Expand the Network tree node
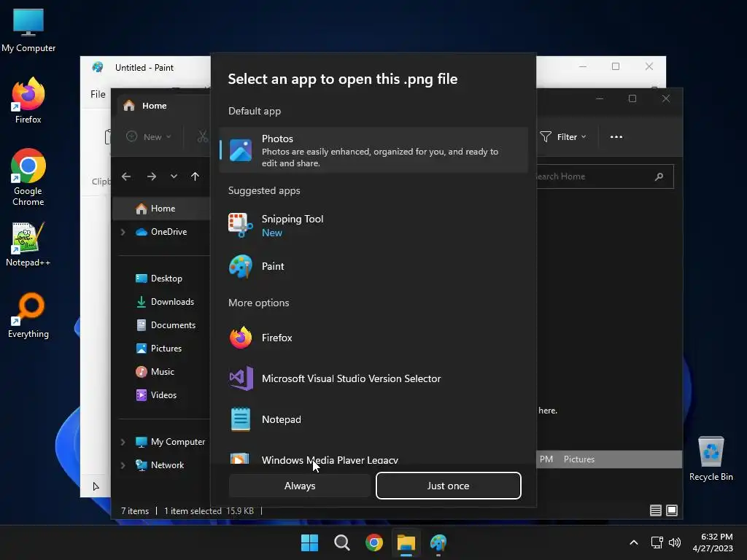Screen dimensions: 747x560 pyautogui.click(x=123, y=465)
